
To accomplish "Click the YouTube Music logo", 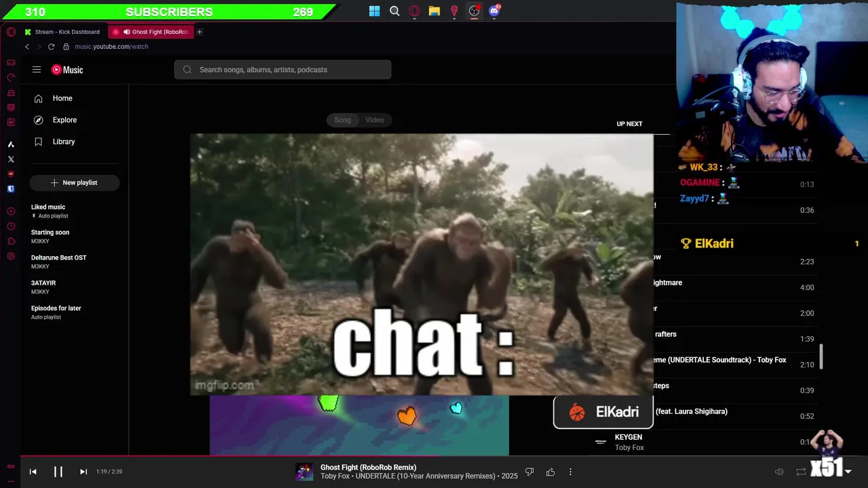I will point(67,70).
